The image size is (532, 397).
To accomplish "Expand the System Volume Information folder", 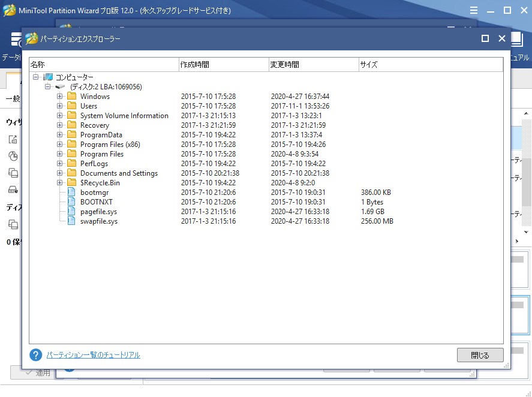I will click(x=59, y=116).
